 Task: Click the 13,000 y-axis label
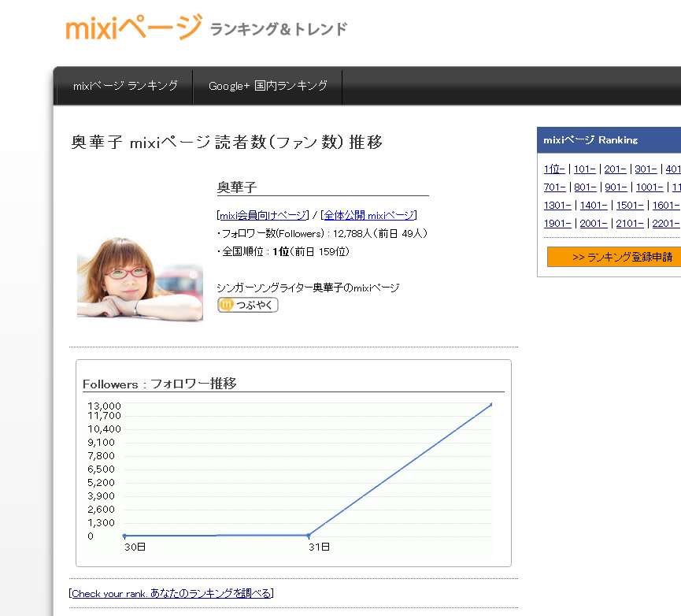pos(104,406)
